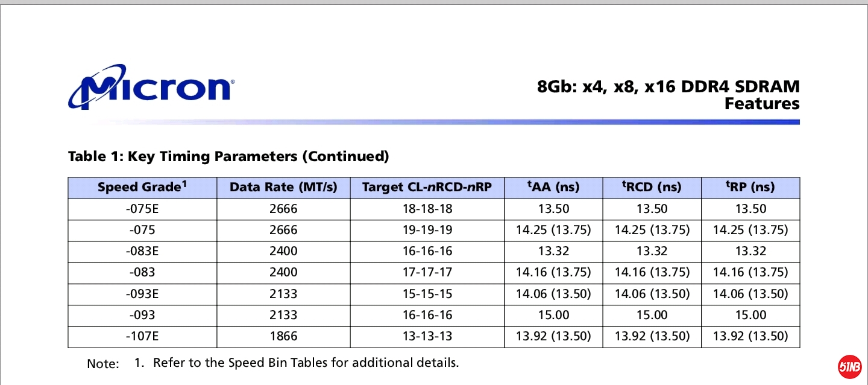Click the Table 1 Key Timing Parameters title

tap(228, 157)
